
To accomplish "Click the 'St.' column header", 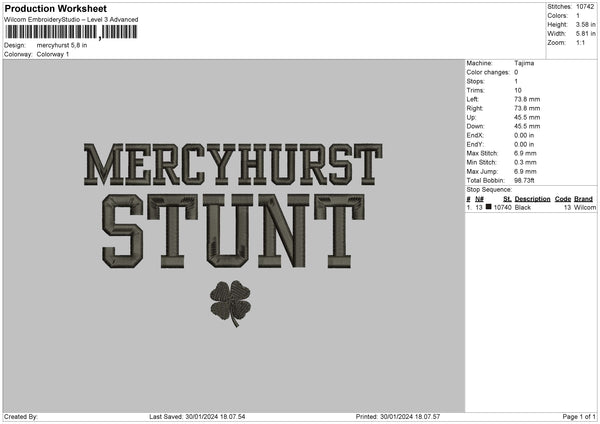I will point(507,199).
